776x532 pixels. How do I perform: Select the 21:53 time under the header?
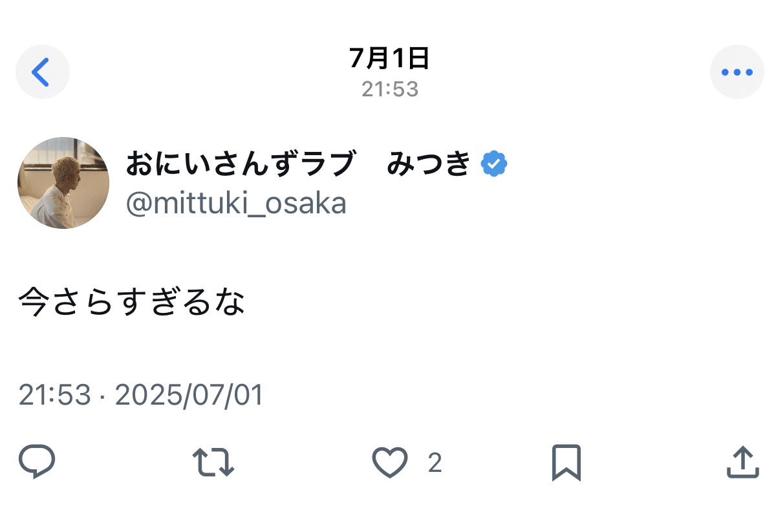point(389,89)
